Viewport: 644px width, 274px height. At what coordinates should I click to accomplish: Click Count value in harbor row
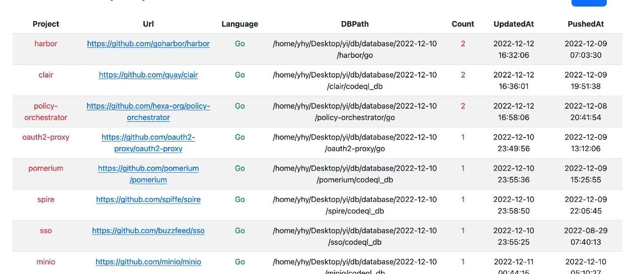click(463, 44)
